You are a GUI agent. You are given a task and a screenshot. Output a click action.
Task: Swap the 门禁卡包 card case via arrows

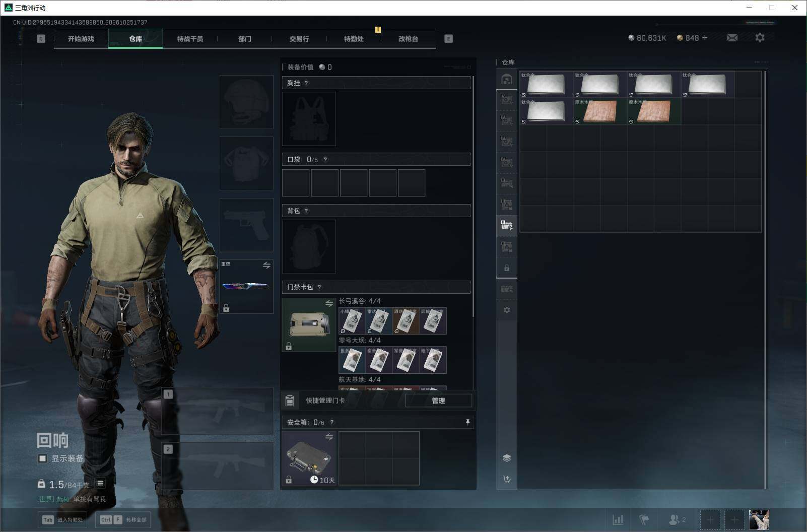329,303
